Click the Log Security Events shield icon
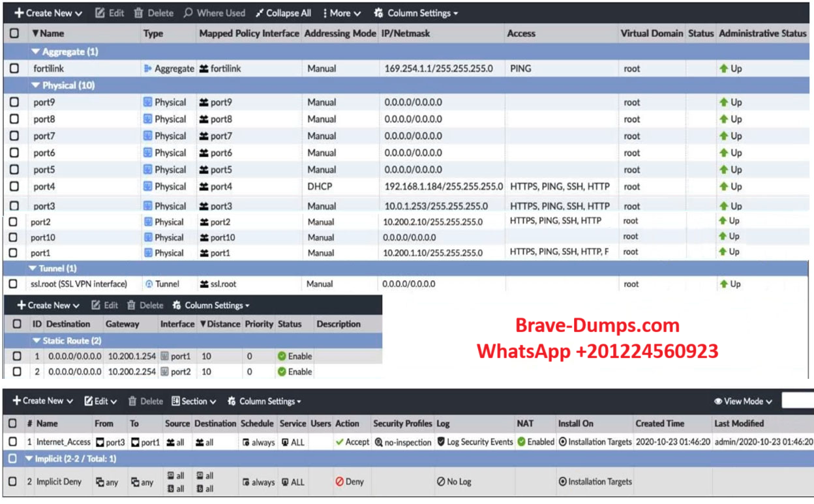 (x=441, y=442)
